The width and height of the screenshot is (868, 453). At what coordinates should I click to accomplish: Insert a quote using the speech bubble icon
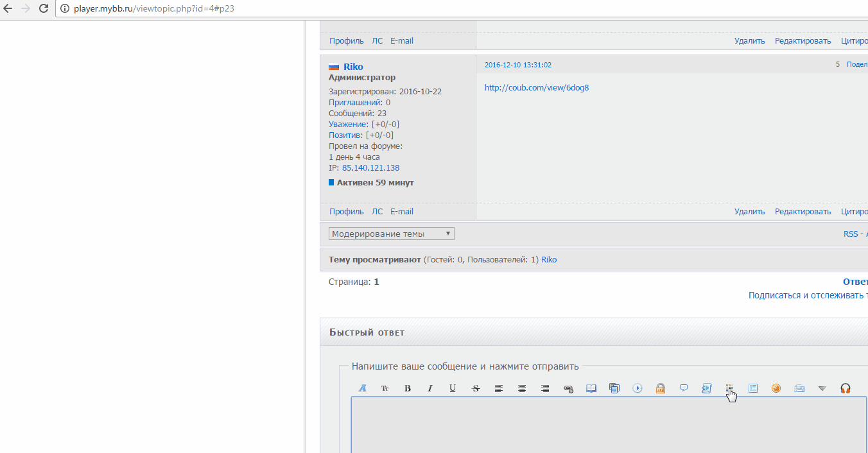684,388
